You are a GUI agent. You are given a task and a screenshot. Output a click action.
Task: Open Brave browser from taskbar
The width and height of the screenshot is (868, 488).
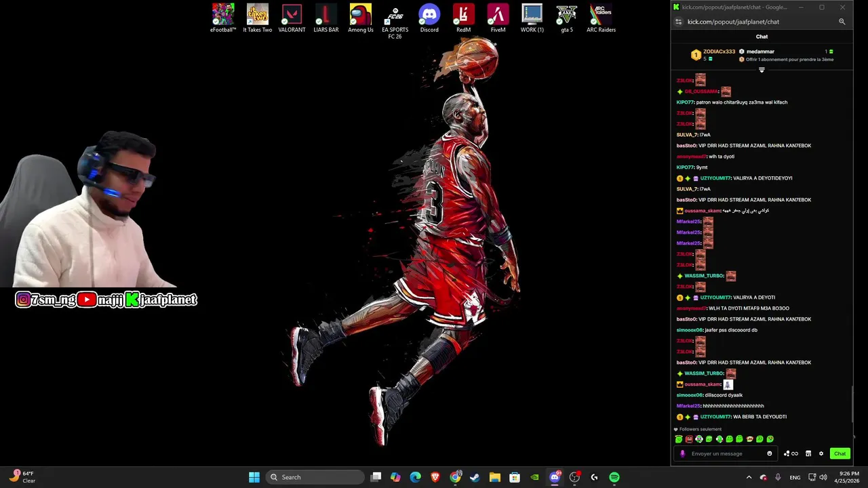click(x=435, y=477)
